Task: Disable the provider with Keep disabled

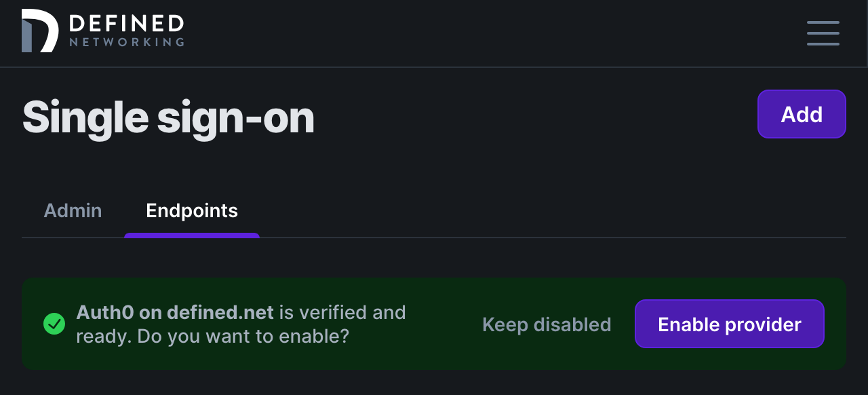Action: click(x=547, y=324)
